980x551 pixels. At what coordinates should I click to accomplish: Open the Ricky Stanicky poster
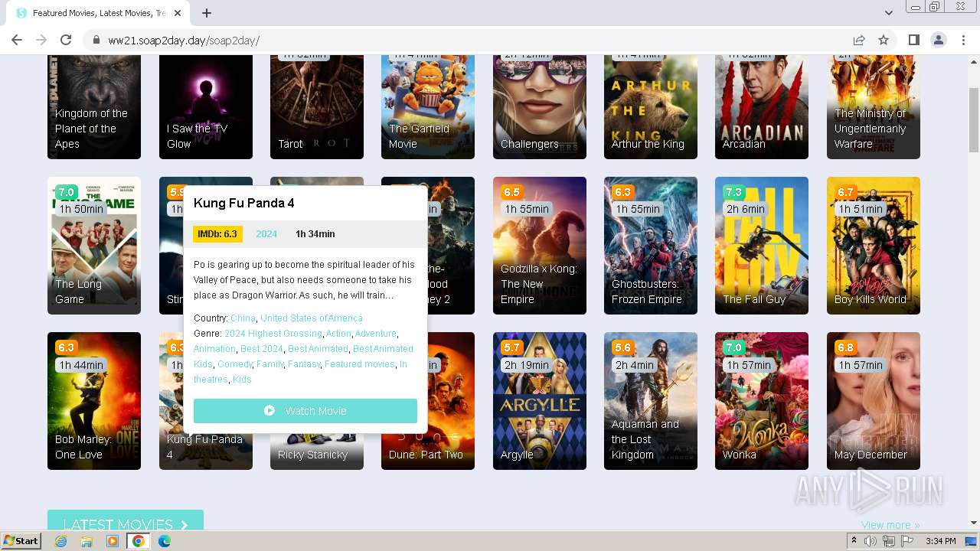(317, 453)
